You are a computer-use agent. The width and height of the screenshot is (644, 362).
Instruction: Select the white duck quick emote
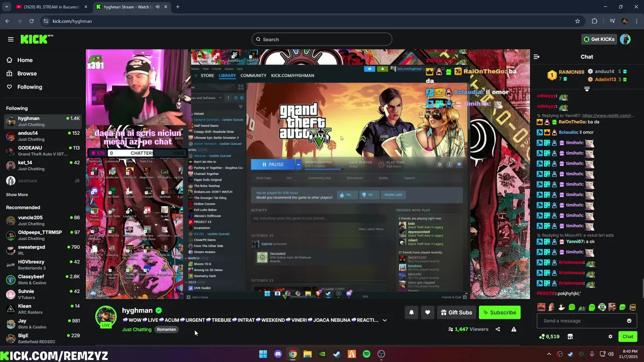[561, 307]
